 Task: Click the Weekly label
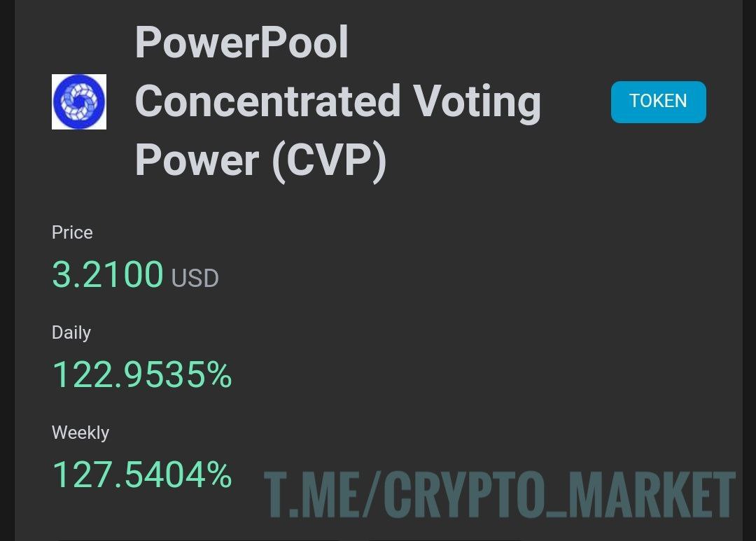click(80, 433)
